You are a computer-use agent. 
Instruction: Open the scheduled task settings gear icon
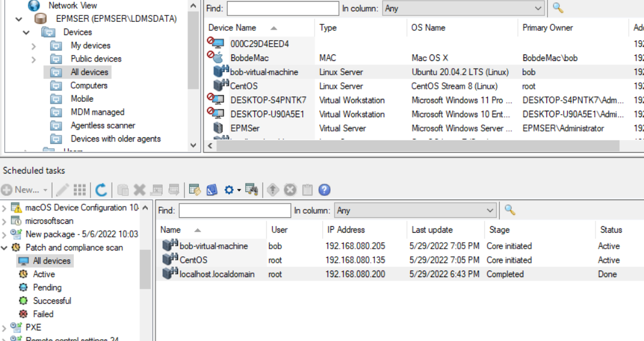[230, 190]
